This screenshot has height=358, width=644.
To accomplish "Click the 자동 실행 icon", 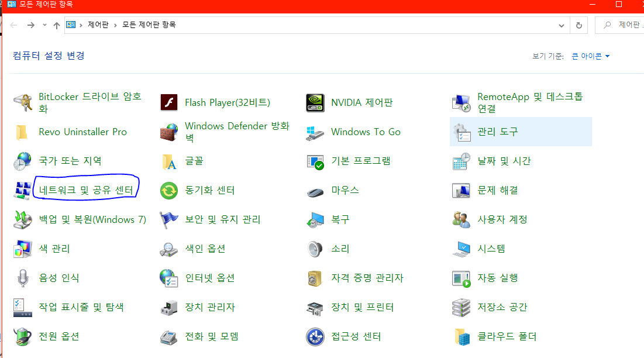I will coord(462,279).
